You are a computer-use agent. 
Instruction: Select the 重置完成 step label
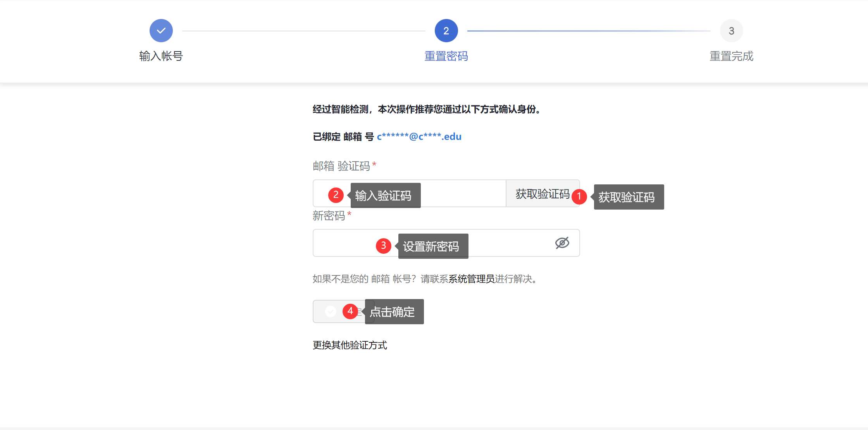(x=731, y=56)
